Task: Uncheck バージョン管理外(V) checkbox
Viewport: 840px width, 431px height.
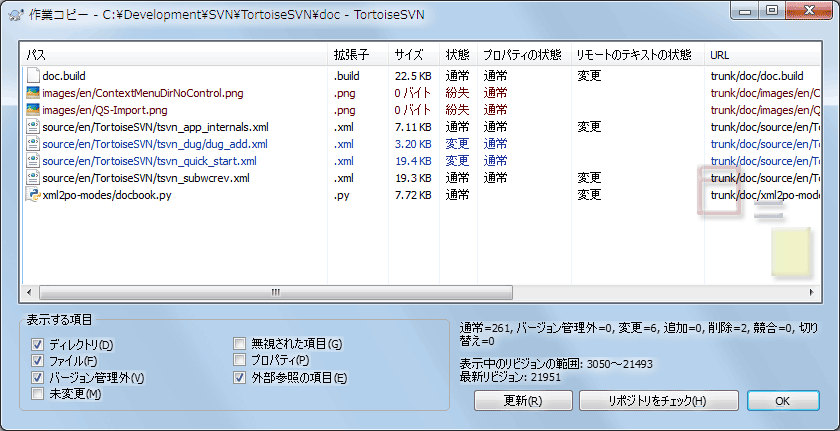Action: [x=37, y=378]
